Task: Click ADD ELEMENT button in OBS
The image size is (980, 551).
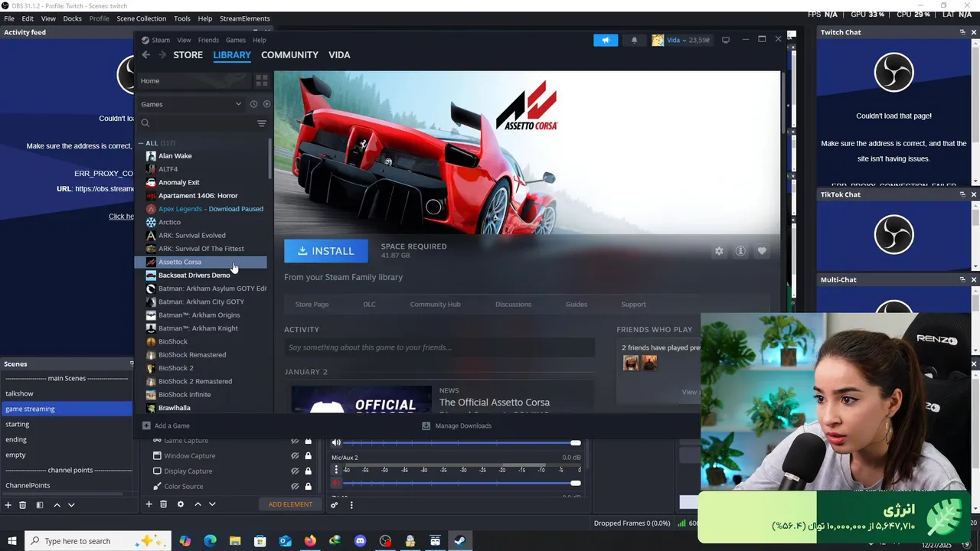Action: click(x=290, y=504)
